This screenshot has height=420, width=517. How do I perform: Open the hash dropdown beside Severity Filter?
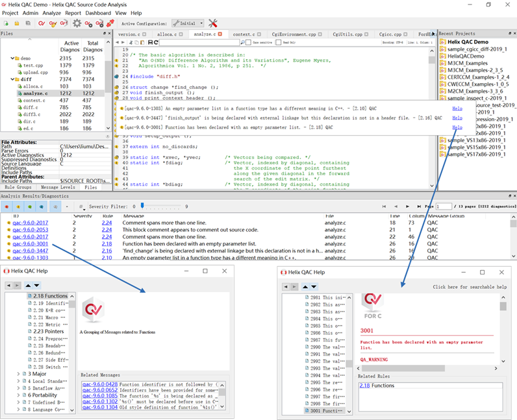(81, 206)
